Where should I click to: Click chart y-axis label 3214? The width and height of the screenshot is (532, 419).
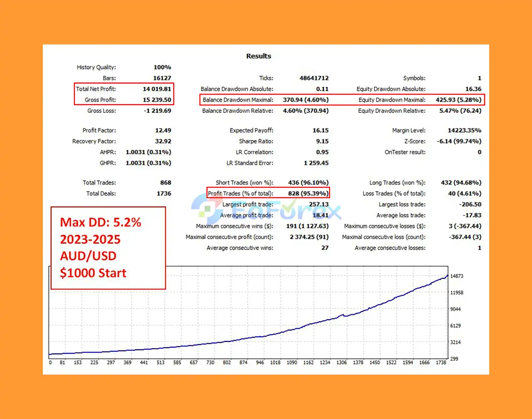click(x=456, y=343)
